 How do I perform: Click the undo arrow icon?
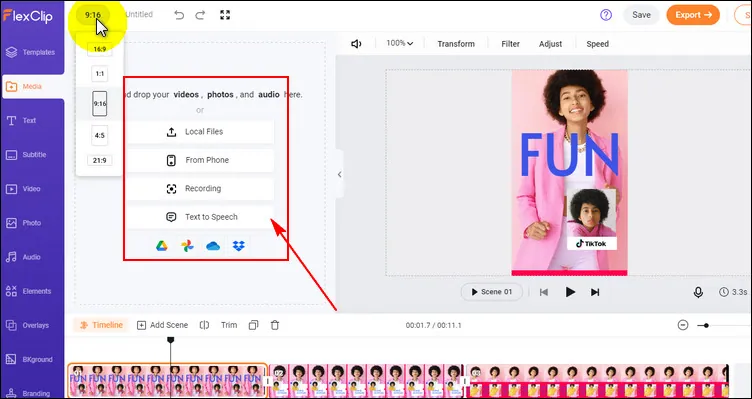pyautogui.click(x=179, y=15)
